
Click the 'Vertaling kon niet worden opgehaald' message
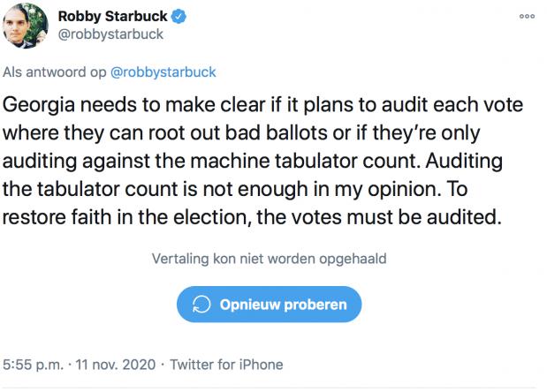(x=270, y=260)
